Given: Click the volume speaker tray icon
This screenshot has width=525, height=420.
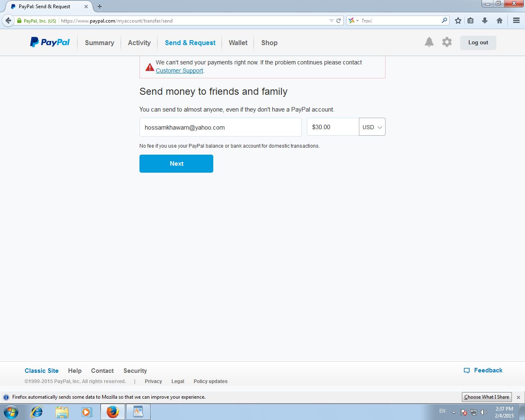Looking at the screenshot, I should tap(484, 412).
